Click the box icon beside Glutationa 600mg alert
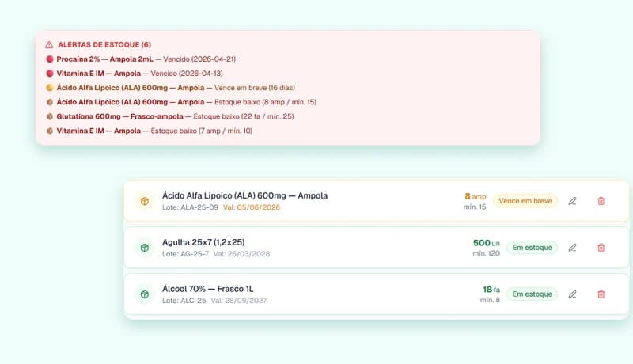Screen dimensions: 633x364 click(50, 116)
